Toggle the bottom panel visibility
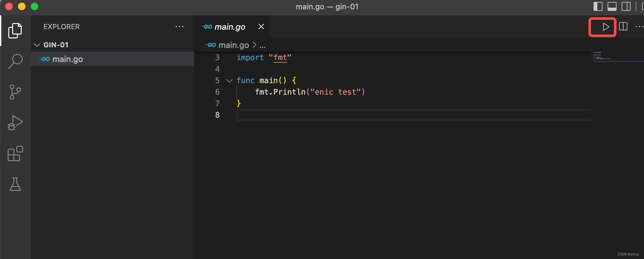The image size is (644, 259). pos(612,6)
